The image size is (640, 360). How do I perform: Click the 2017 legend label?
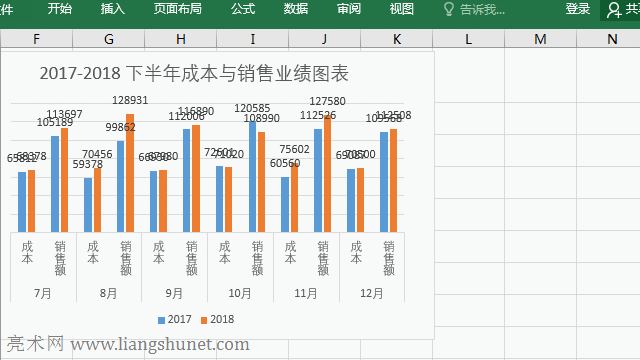[180, 319]
